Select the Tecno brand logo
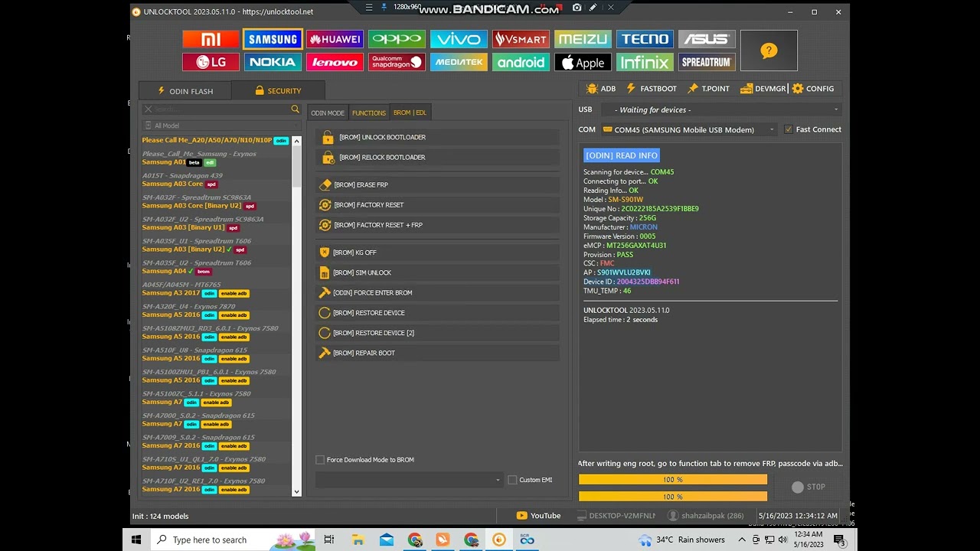980x551 pixels. tap(645, 39)
